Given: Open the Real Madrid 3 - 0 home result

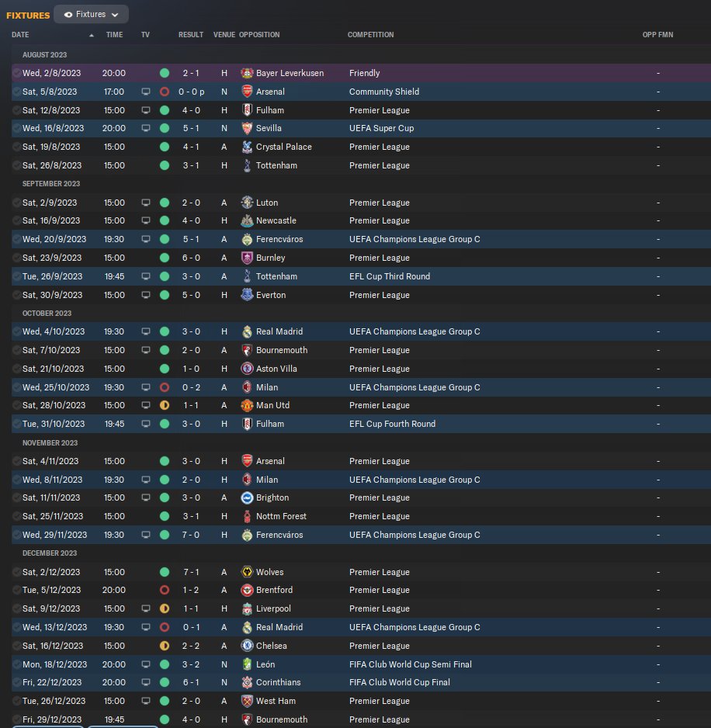Looking at the screenshot, I should click(191, 331).
